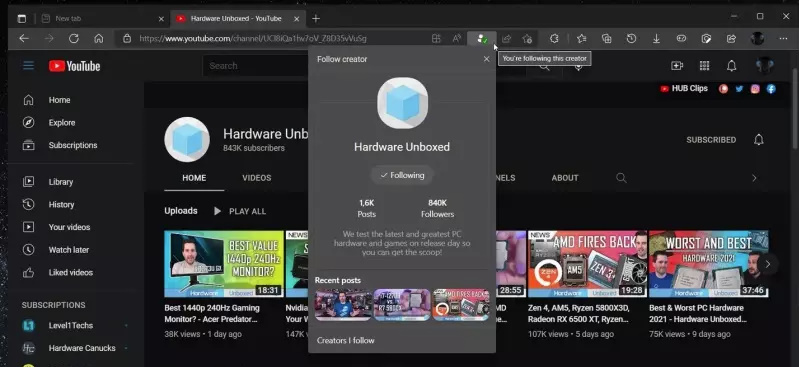Click the channel notification bell next to SUBSCRIBED

click(759, 140)
